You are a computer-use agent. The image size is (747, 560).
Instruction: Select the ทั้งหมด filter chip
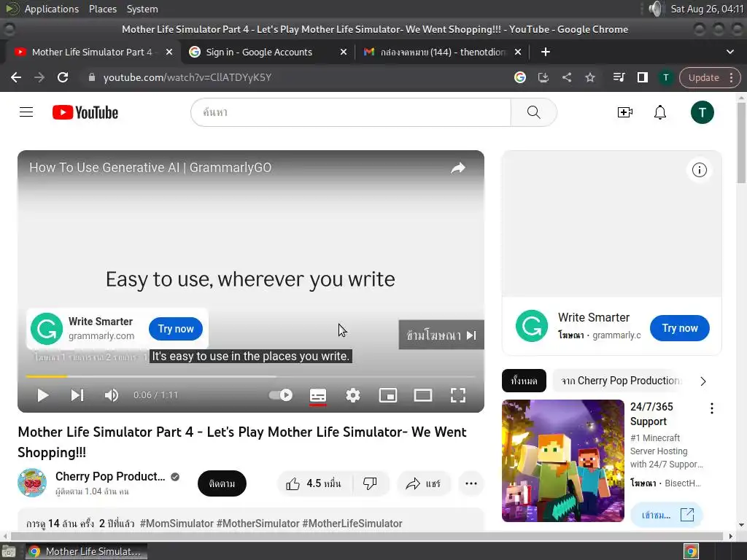pos(524,381)
